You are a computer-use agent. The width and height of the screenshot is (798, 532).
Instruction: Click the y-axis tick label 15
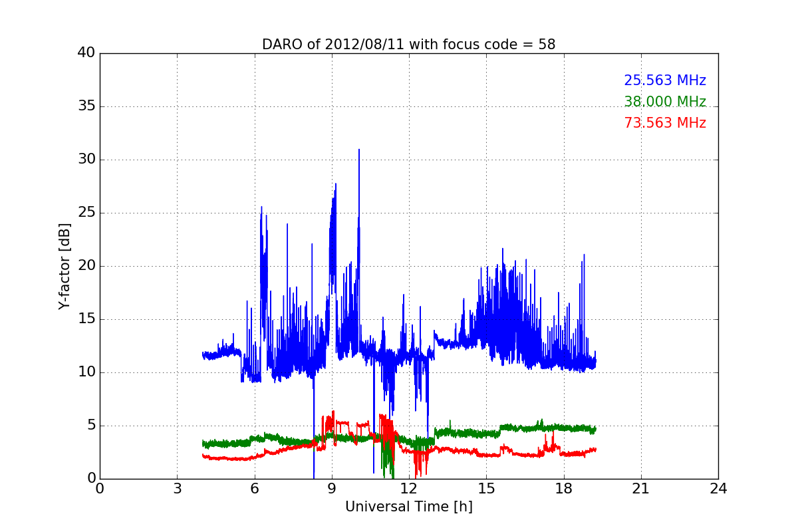click(86, 319)
